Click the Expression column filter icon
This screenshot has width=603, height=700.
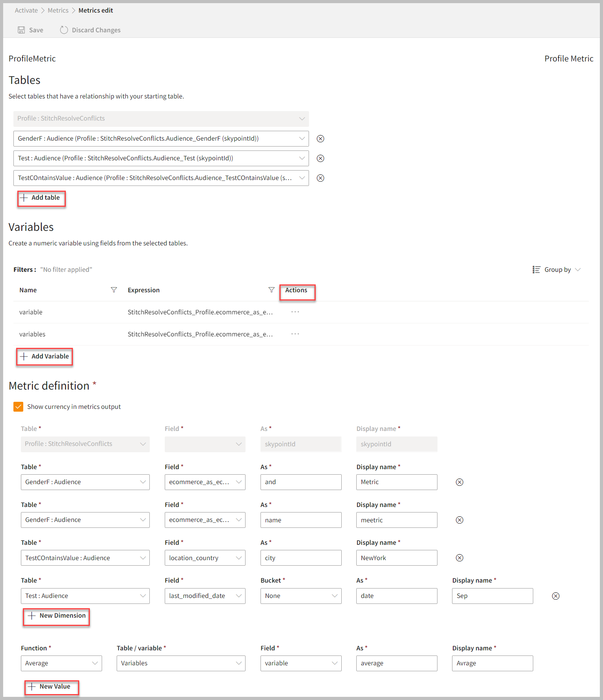(272, 290)
